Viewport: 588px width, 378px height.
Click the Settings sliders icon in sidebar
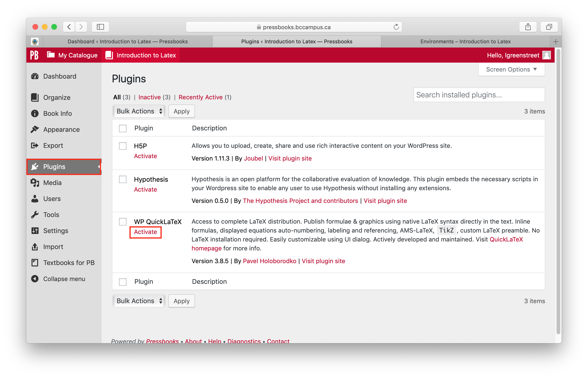tap(35, 231)
